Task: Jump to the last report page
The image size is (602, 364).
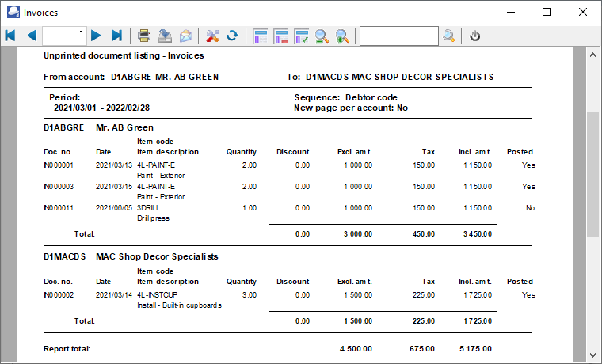Action: [116, 36]
